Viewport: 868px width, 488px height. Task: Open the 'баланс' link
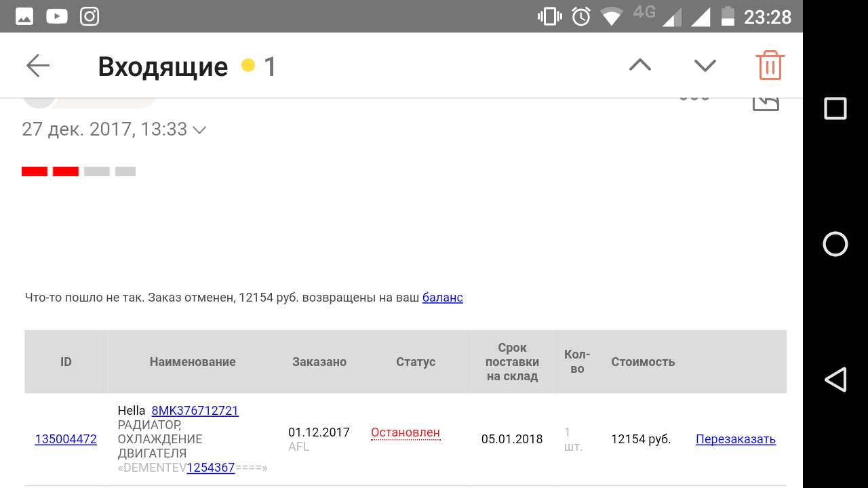click(443, 297)
